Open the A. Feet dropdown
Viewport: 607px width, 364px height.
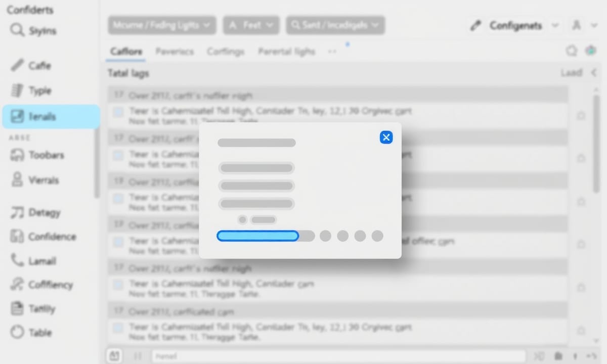pos(251,25)
